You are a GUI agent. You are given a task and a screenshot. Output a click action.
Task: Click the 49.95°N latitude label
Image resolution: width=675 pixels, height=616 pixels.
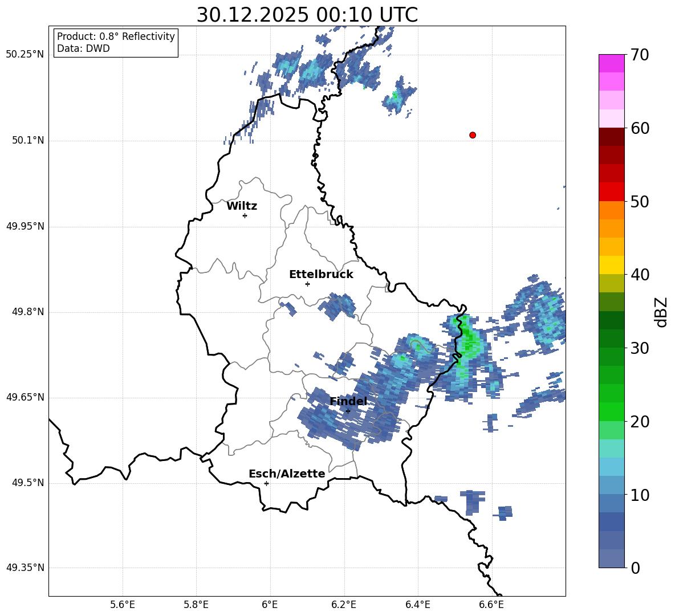25,226
